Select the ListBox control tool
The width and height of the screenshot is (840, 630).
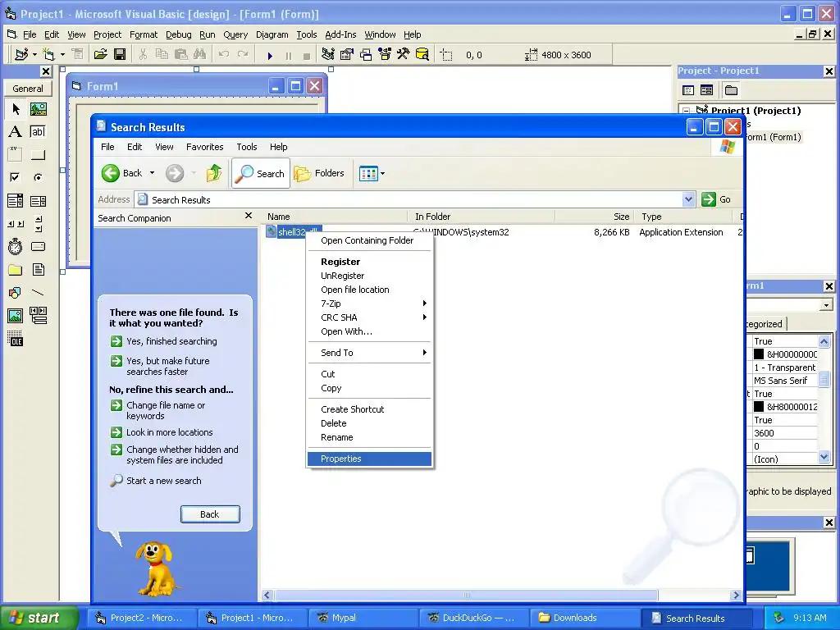pyautogui.click(x=38, y=201)
